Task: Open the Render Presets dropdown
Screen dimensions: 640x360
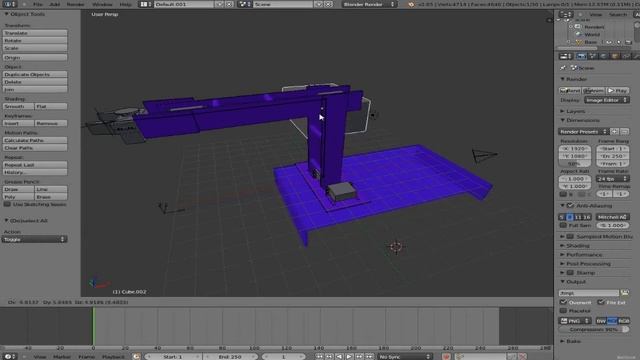Action: point(584,131)
